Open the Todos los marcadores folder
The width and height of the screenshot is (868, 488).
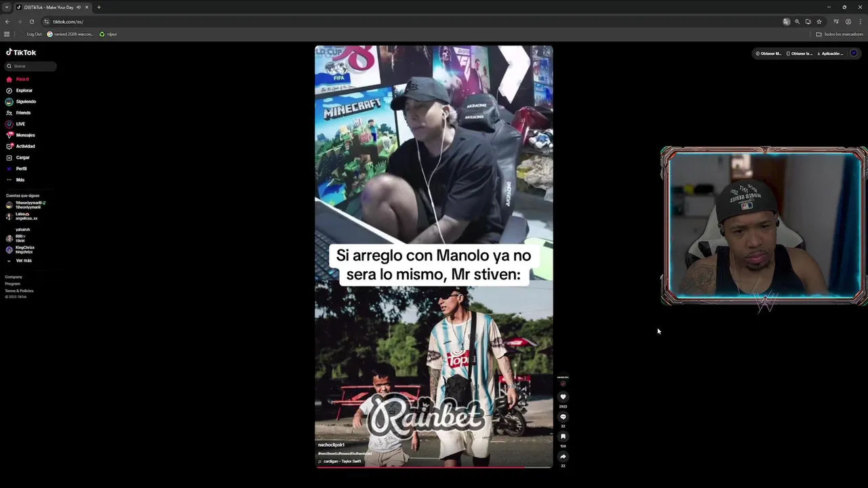(840, 34)
